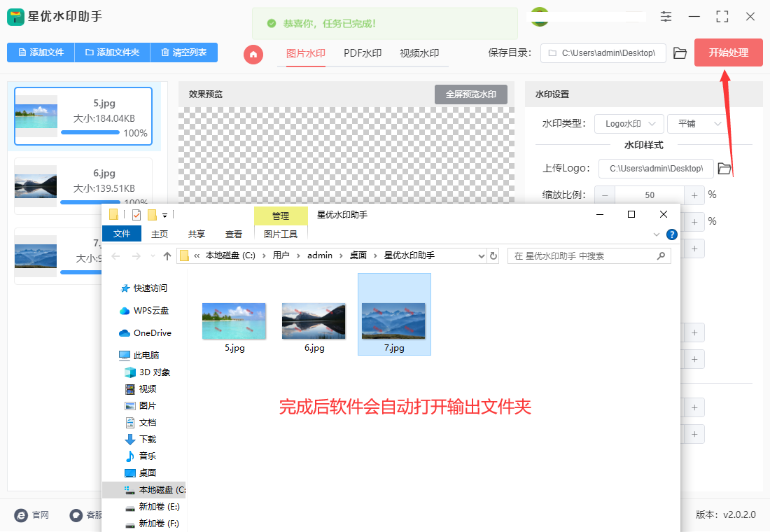Select 6.jpg thumbnail in Explorer

coord(314,321)
